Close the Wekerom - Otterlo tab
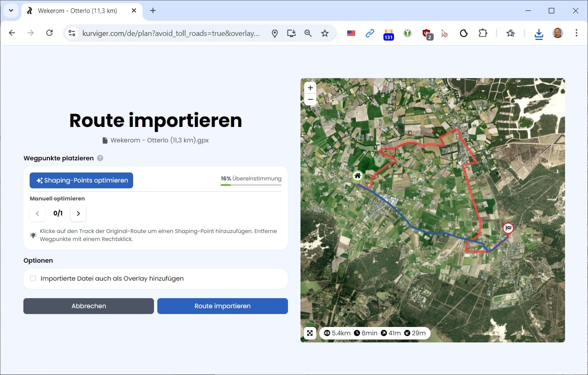This screenshot has height=375, width=588. coord(134,10)
